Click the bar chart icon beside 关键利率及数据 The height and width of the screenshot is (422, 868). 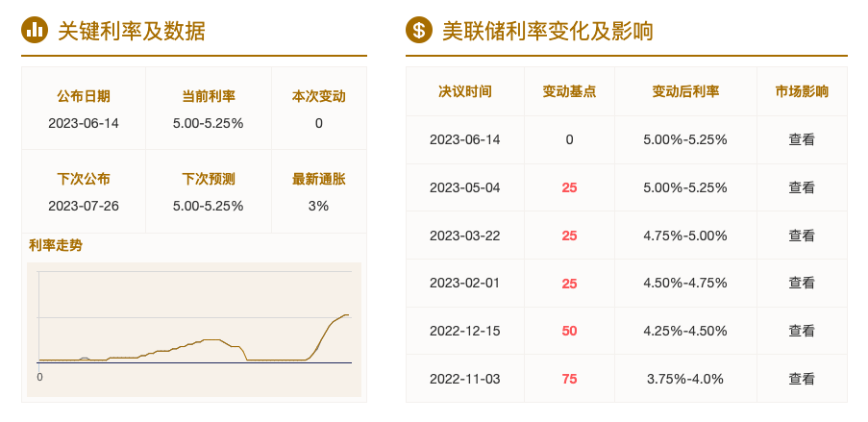(x=35, y=30)
